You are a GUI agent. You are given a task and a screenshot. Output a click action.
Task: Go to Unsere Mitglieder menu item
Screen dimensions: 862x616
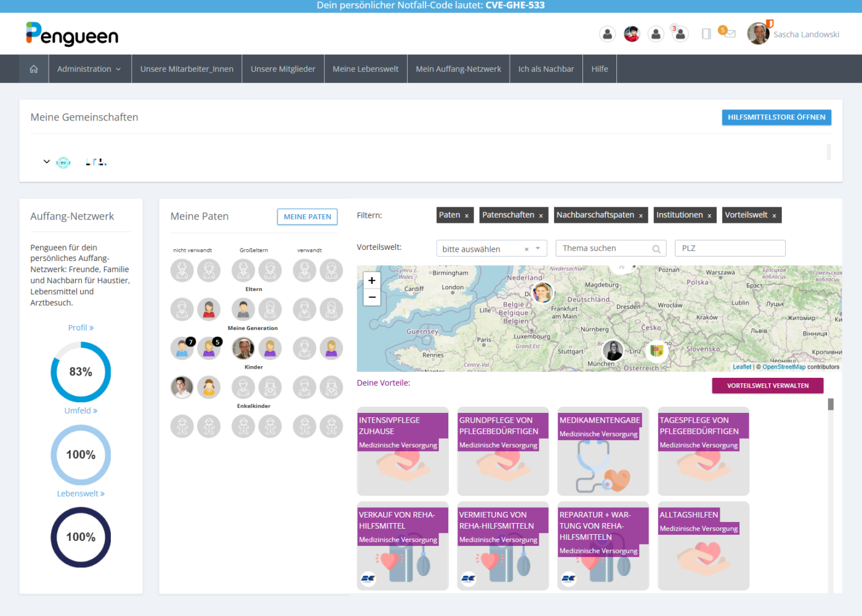click(x=283, y=69)
